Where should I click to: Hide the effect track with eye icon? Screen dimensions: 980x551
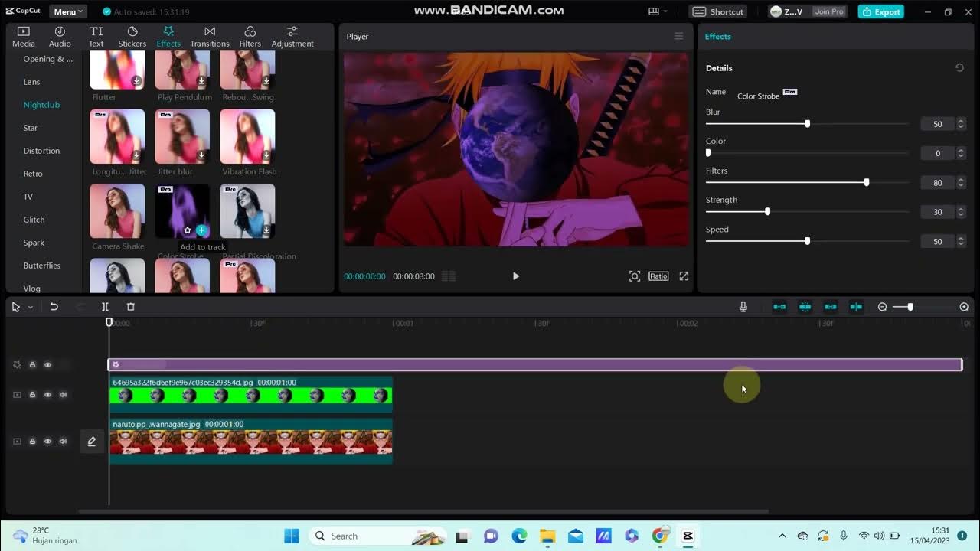coord(47,365)
